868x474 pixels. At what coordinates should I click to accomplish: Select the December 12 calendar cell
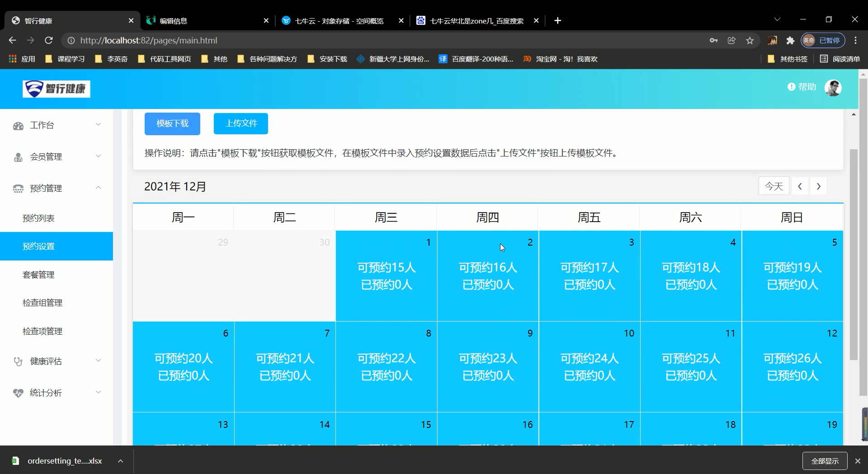[x=793, y=367]
